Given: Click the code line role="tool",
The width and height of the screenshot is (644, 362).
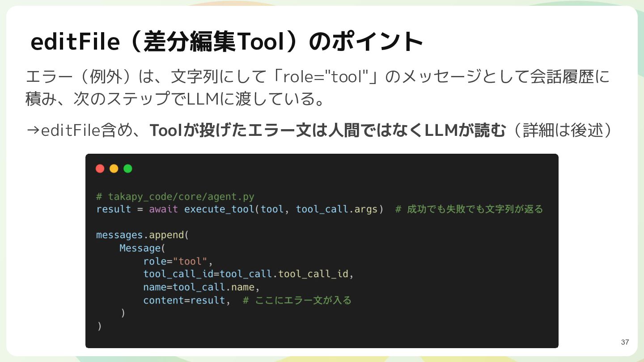Looking at the screenshot, I should click(x=178, y=261).
